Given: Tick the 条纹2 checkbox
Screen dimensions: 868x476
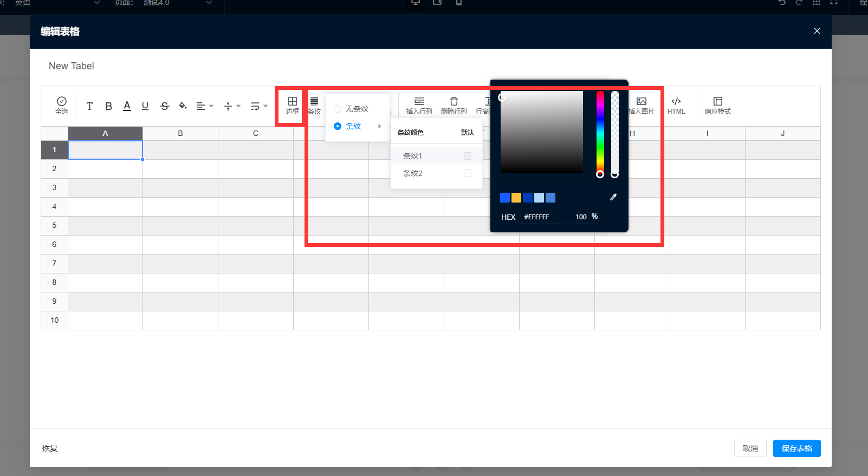Looking at the screenshot, I should [468, 173].
